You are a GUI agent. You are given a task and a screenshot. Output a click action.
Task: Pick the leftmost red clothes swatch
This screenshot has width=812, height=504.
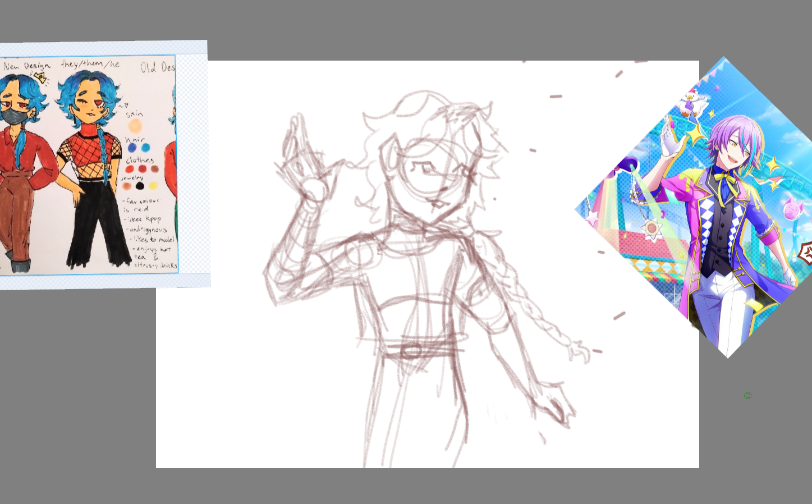coord(130,169)
